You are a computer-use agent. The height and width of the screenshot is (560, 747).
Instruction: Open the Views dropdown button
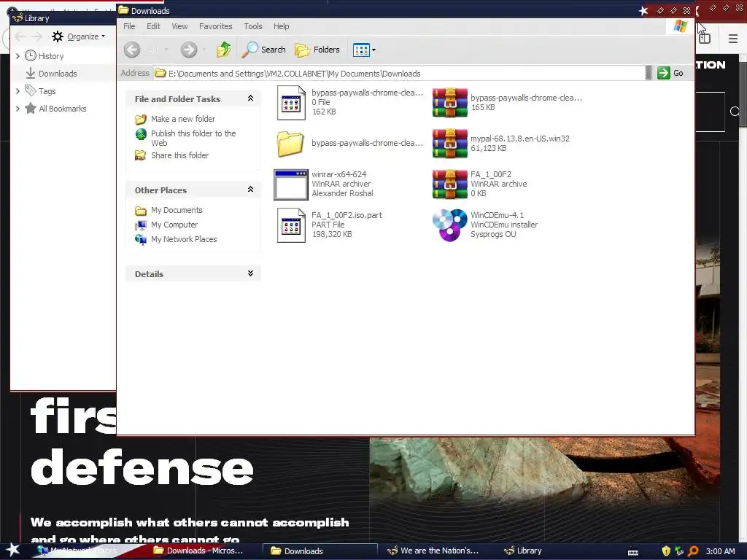pos(365,50)
